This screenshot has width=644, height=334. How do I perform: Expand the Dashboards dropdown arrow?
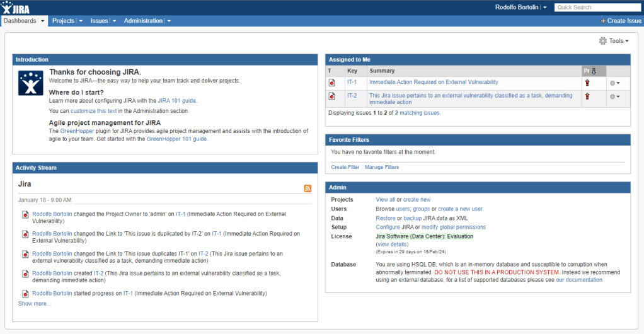point(43,21)
